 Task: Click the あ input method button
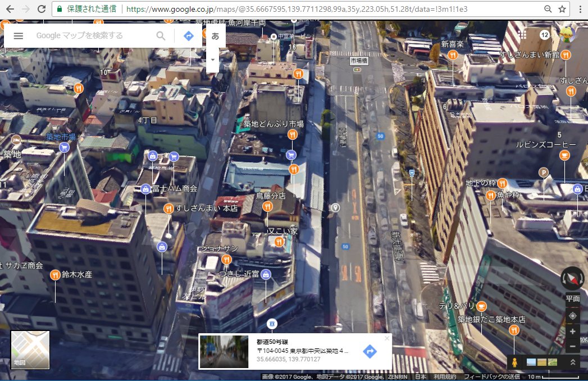click(215, 36)
